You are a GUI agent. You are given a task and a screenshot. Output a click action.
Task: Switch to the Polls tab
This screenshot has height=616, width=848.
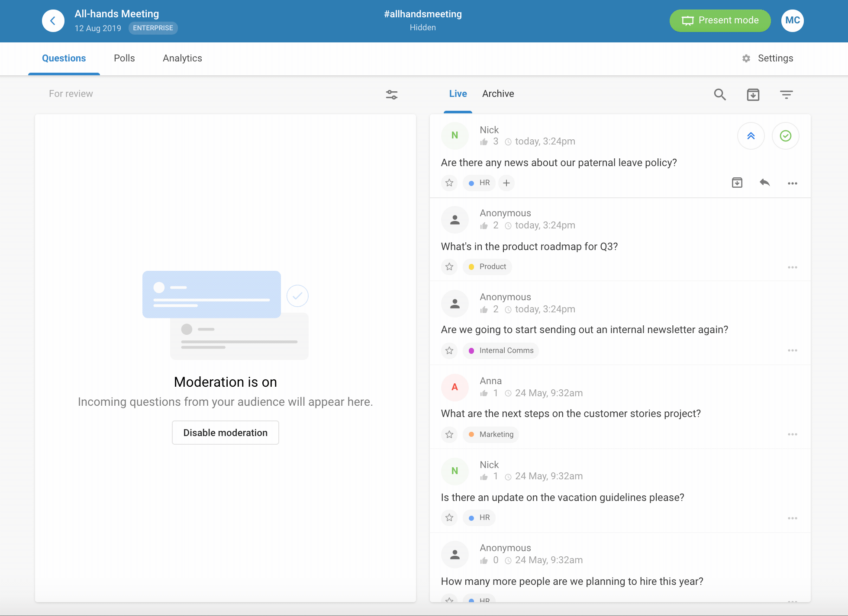point(124,58)
